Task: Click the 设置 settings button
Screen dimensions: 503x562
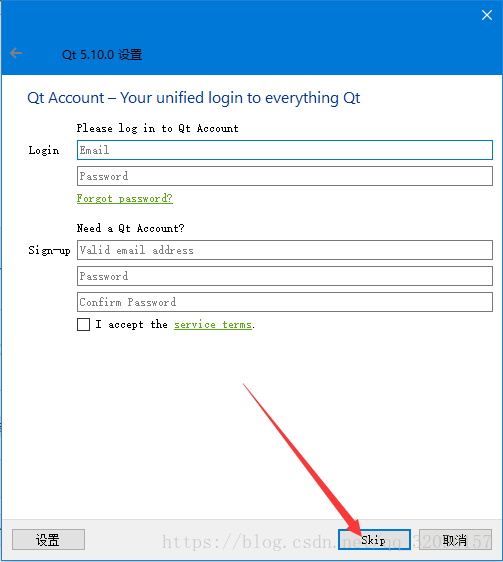Action: tap(48, 539)
